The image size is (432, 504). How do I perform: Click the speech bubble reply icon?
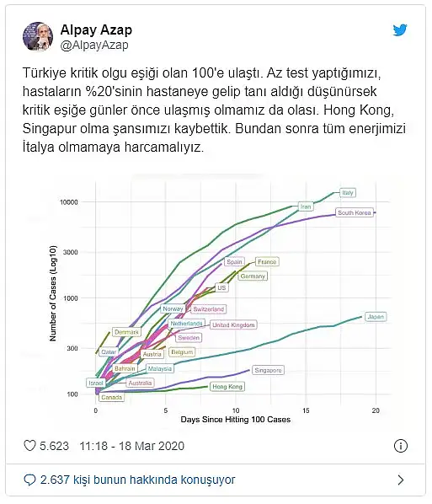pos(29,480)
